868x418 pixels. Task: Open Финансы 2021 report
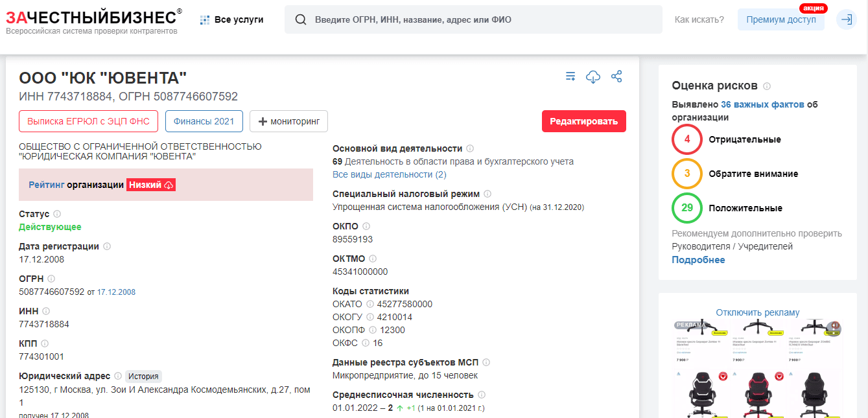[x=204, y=121]
